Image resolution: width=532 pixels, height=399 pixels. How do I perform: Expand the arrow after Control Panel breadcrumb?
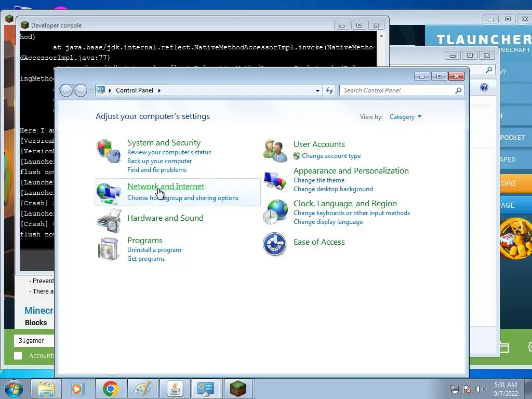159,90
